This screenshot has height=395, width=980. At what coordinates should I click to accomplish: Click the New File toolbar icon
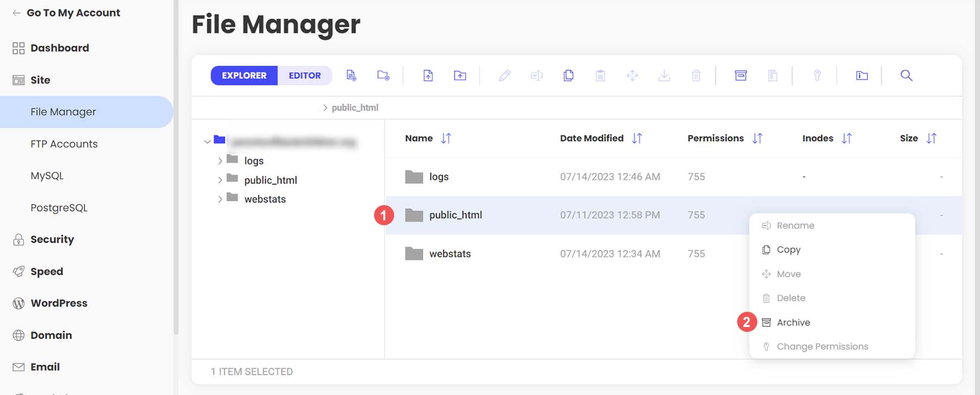(x=351, y=76)
